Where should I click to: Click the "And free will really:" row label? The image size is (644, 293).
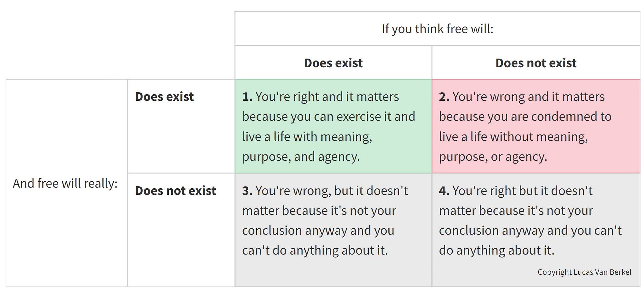[65, 184]
